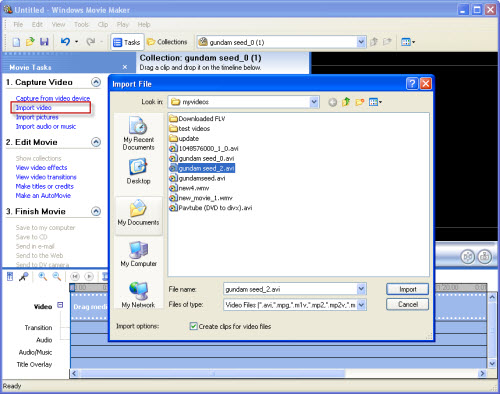Click the My Network places icon
Screen dimensions: 500x394
coord(138,295)
